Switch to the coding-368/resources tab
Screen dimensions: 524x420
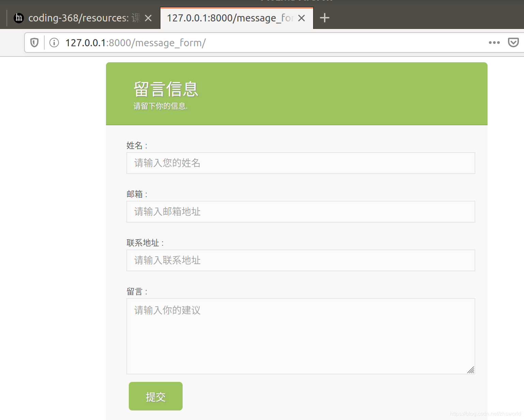click(x=83, y=18)
